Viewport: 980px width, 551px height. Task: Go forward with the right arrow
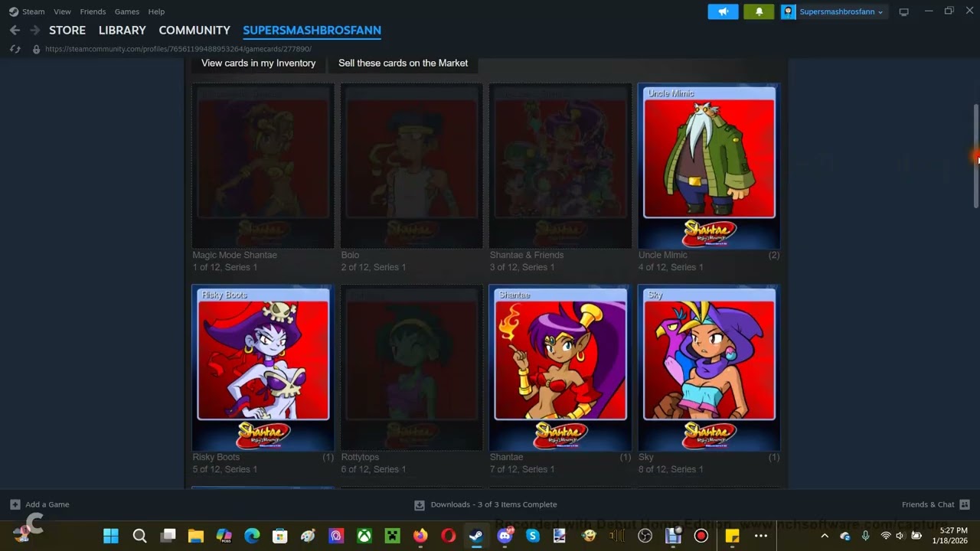34,30
